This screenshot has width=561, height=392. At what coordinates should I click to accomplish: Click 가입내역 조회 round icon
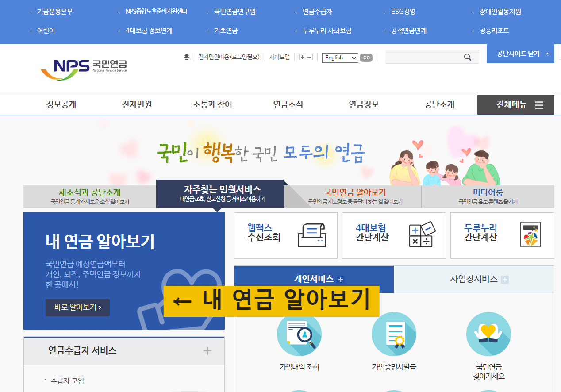point(299,334)
